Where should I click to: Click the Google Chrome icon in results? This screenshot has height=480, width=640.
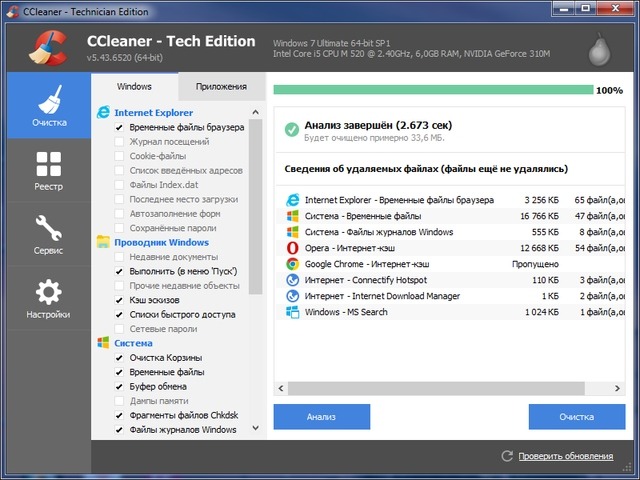click(292, 264)
